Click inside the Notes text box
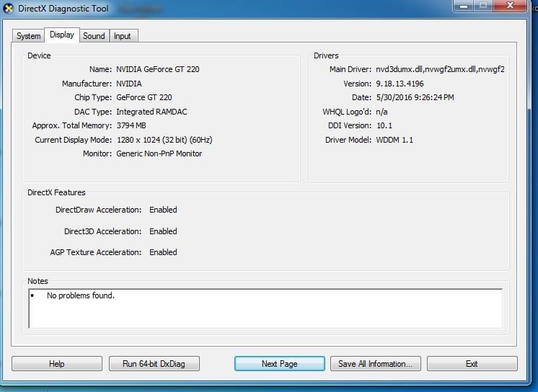 (265, 308)
